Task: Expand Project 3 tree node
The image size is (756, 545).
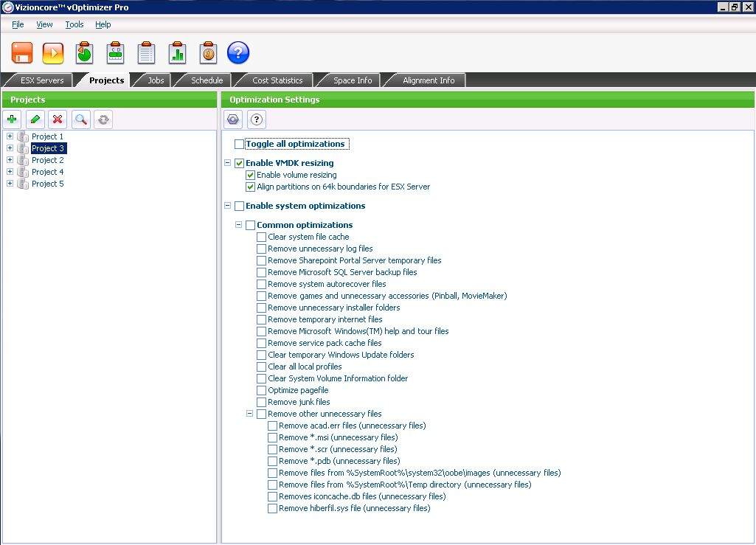Action: coord(10,147)
